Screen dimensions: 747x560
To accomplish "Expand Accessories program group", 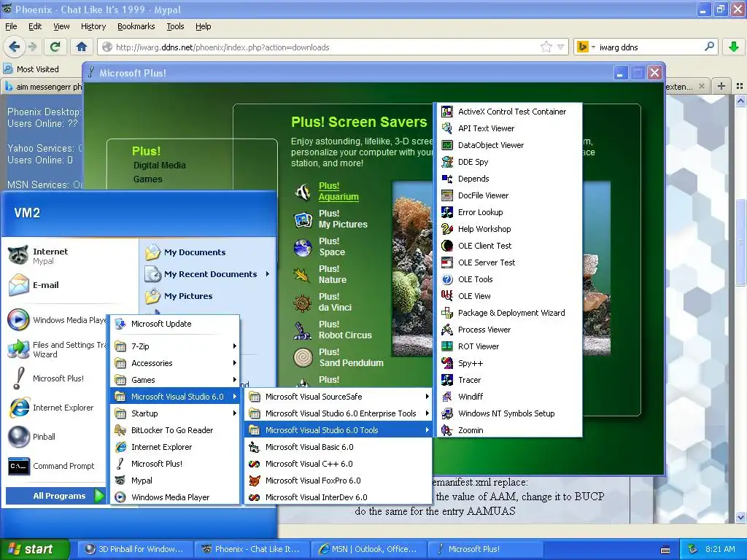I will pos(175,363).
